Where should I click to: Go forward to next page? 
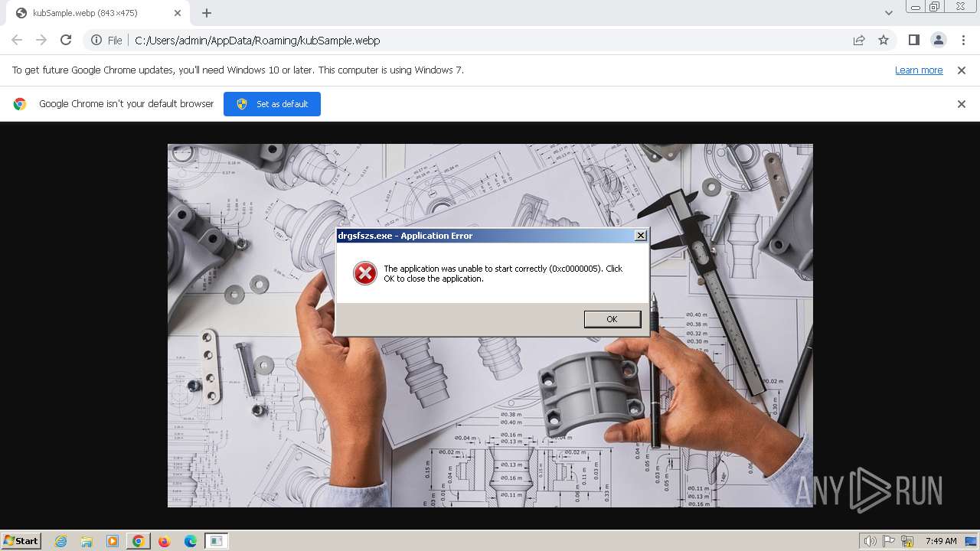pos(41,40)
